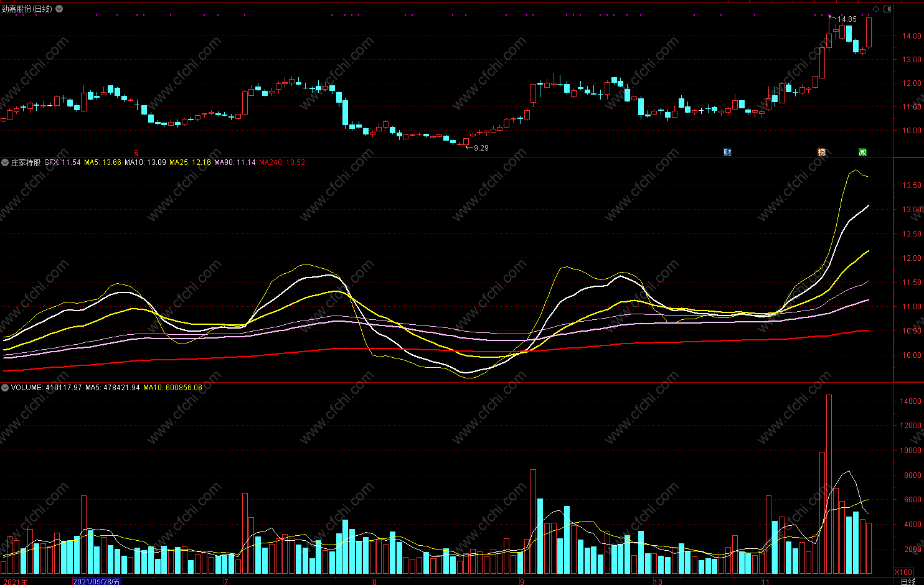Click the 庄家持股 indicator name

click(26, 162)
